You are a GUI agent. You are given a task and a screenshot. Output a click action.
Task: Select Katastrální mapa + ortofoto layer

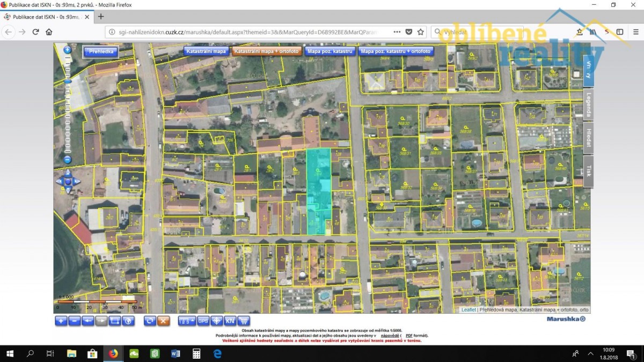[x=267, y=51]
